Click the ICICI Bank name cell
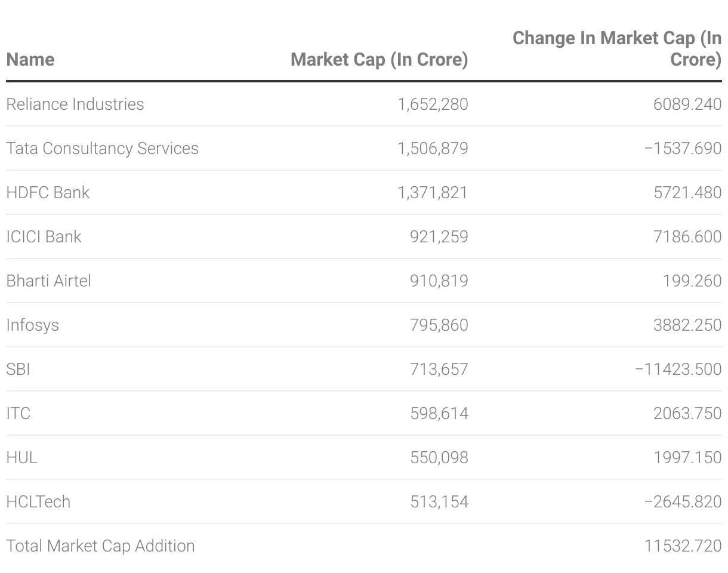This screenshot has height=573, width=728. tap(44, 237)
